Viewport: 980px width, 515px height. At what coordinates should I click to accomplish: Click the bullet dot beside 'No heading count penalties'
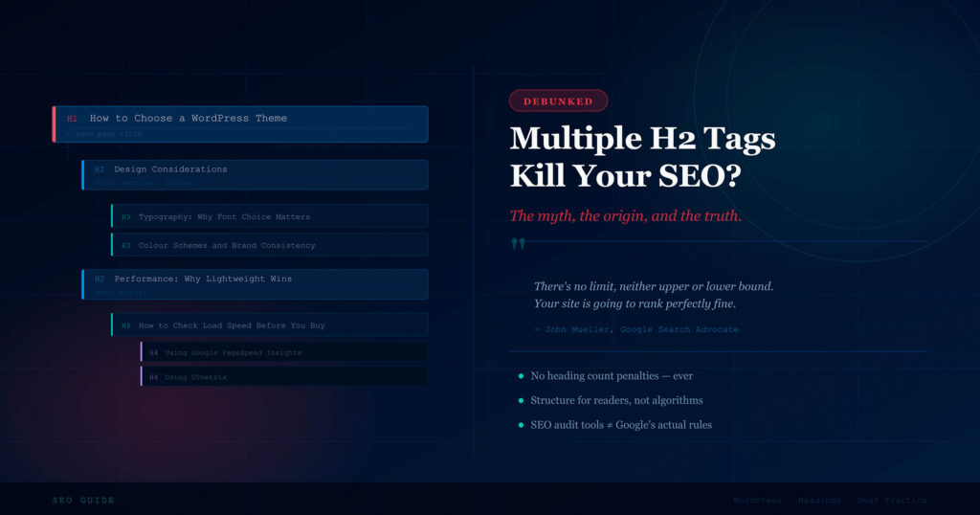tap(521, 376)
